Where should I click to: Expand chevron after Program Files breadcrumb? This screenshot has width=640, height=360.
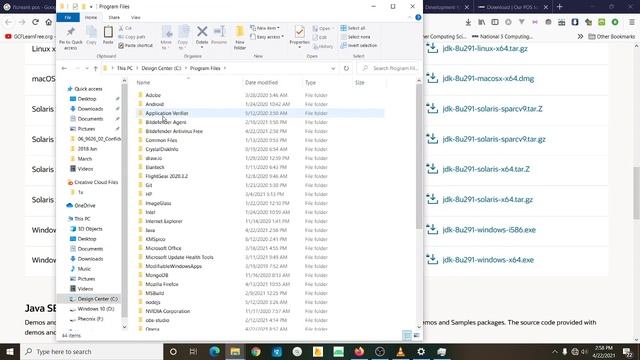pyautogui.click(x=224, y=68)
